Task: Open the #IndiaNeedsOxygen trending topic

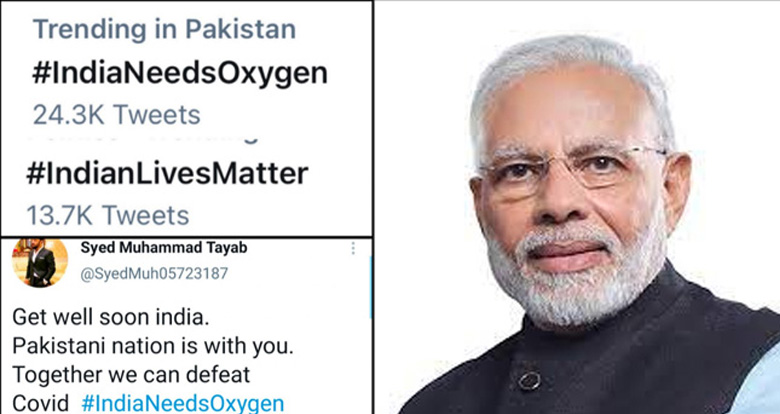Action: (x=180, y=73)
